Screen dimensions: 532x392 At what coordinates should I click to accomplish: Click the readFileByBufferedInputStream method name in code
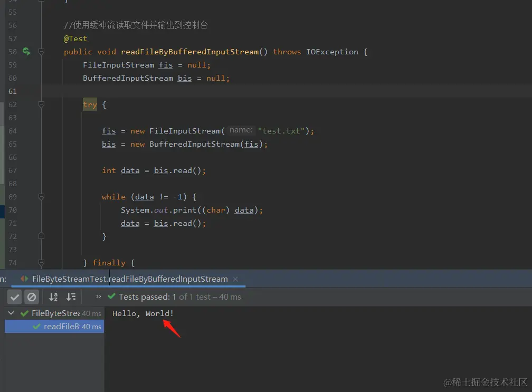point(189,52)
